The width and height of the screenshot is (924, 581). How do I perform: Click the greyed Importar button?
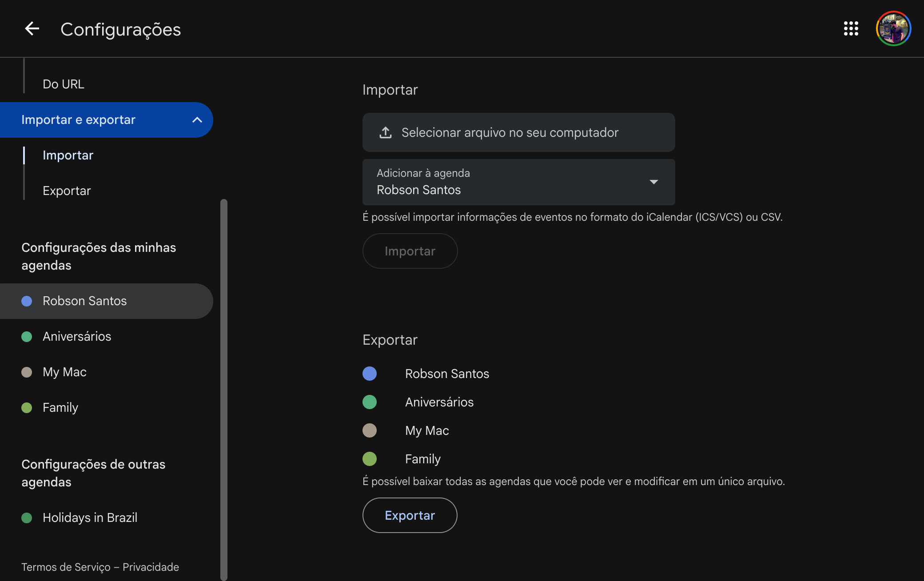pos(410,251)
